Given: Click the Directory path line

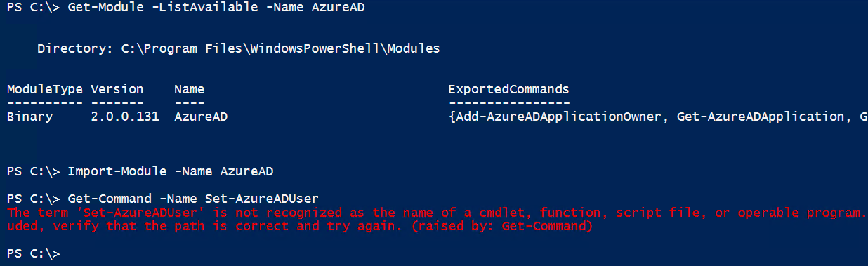Looking at the screenshot, I should point(238,48).
